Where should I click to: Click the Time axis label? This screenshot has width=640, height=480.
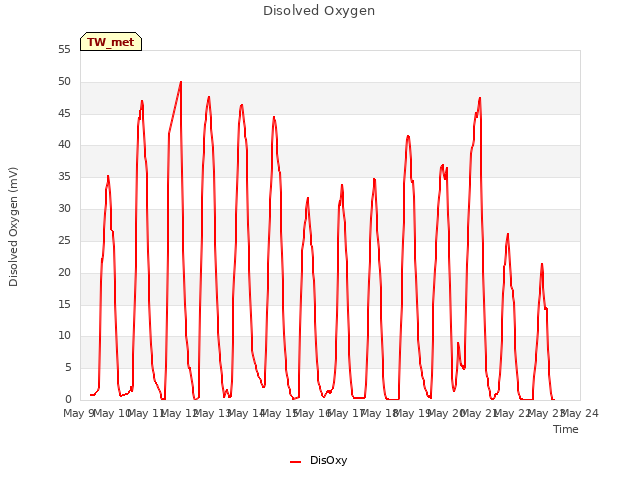[x=566, y=429]
